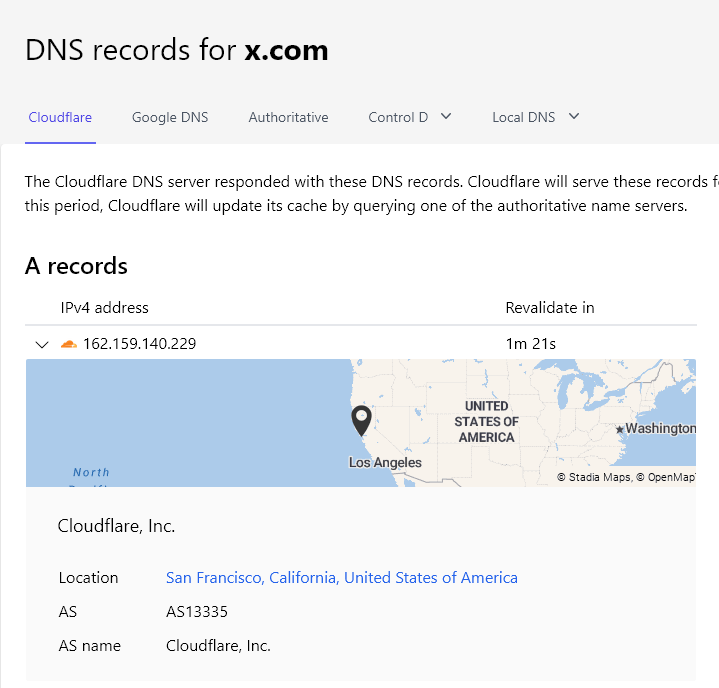Viewport: 719px width, 688px height.
Task: Click the Revalidate in column header
Action: click(550, 307)
